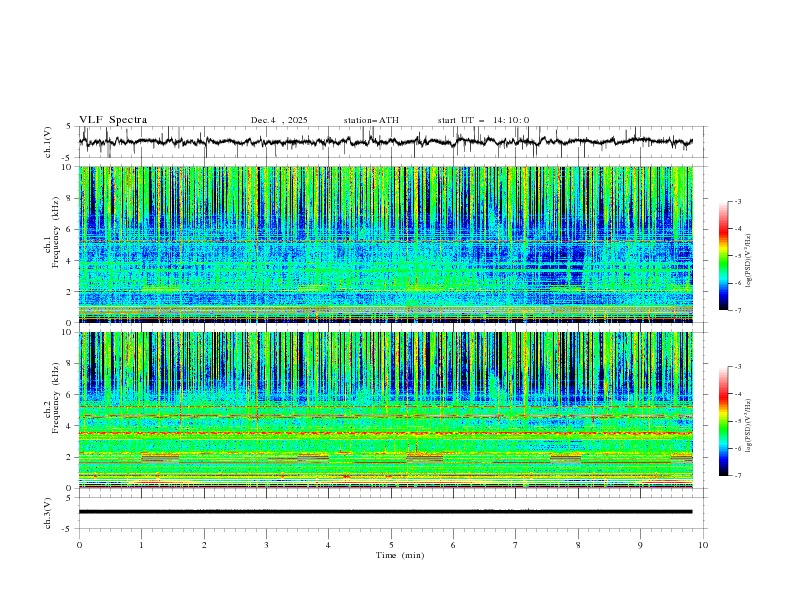The width and height of the screenshot is (792, 612).
Task: Click the upper colorbar's log(PSD) label
Action: pyautogui.click(x=748, y=261)
